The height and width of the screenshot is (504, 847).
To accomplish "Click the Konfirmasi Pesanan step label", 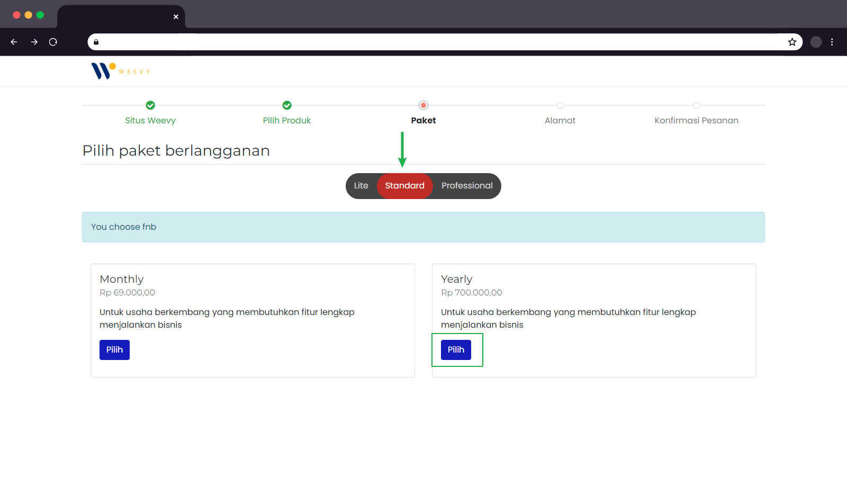I will click(696, 120).
